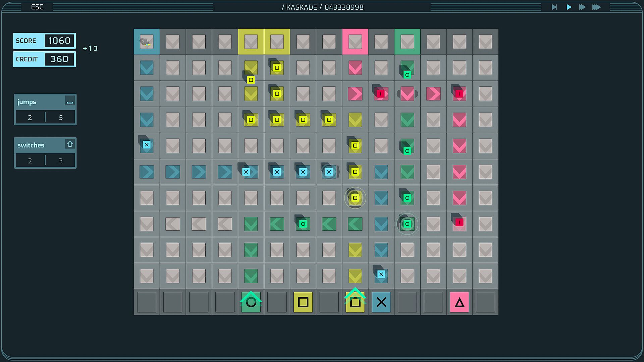The width and height of the screenshot is (644, 362).
Task: Click the step-forward playback icon
Action: click(554, 7)
